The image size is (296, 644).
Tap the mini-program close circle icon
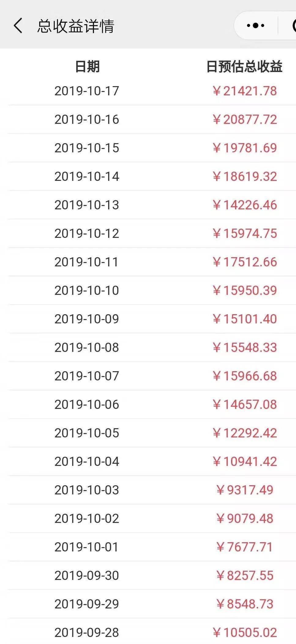tap(294, 25)
